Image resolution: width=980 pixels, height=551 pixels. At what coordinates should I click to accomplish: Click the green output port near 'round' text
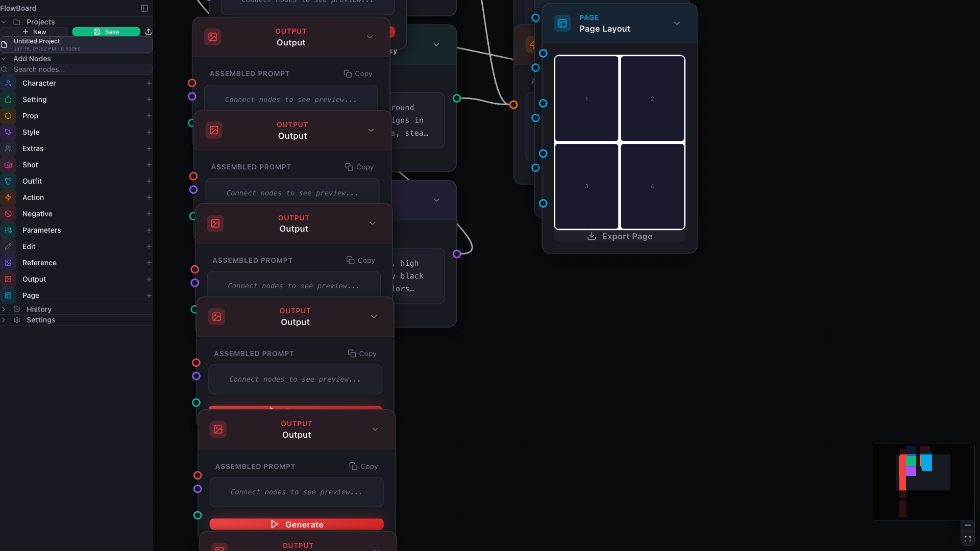tap(457, 98)
